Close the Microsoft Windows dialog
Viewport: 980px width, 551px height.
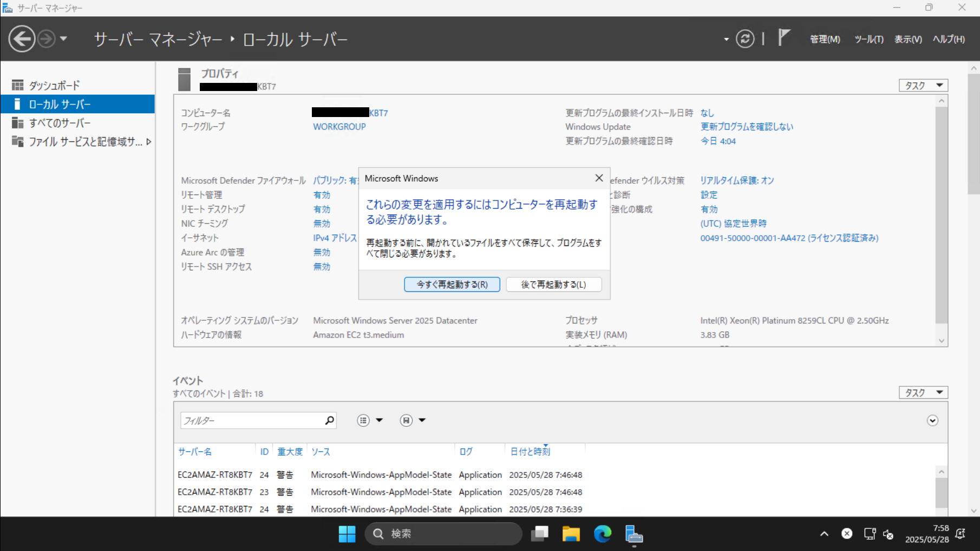pyautogui.click(x=599, y=178)
